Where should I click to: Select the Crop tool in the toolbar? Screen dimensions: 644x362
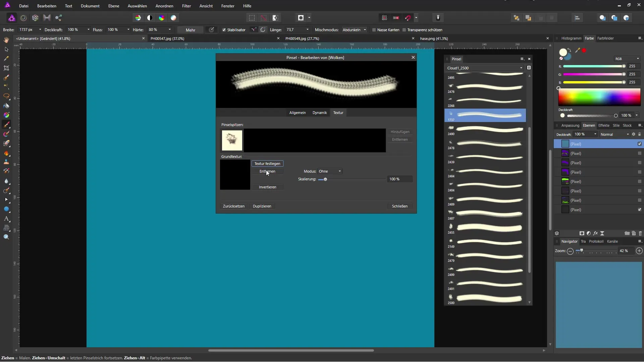6,68
